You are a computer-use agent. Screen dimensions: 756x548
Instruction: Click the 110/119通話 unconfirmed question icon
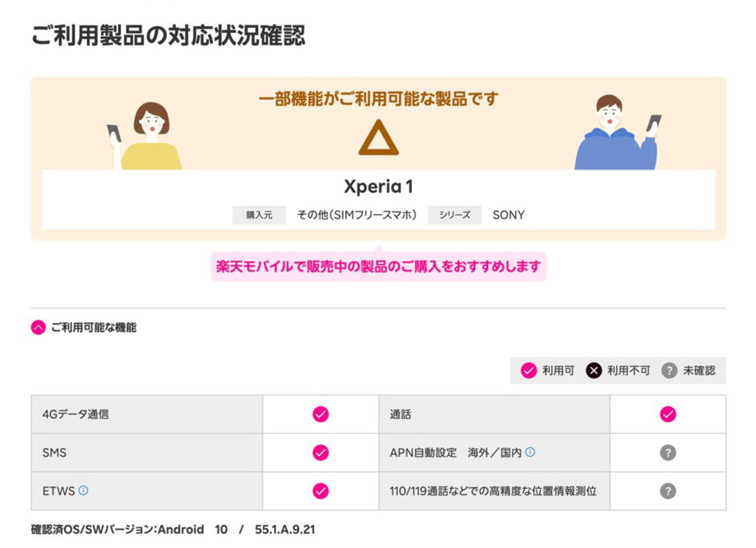pos(668,491)
